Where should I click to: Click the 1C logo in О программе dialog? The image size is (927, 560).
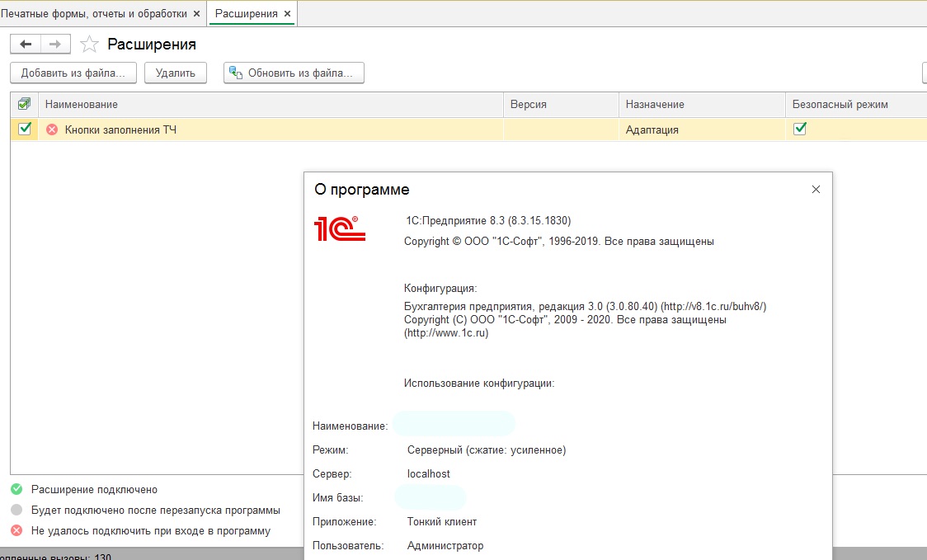coord(339,228)
